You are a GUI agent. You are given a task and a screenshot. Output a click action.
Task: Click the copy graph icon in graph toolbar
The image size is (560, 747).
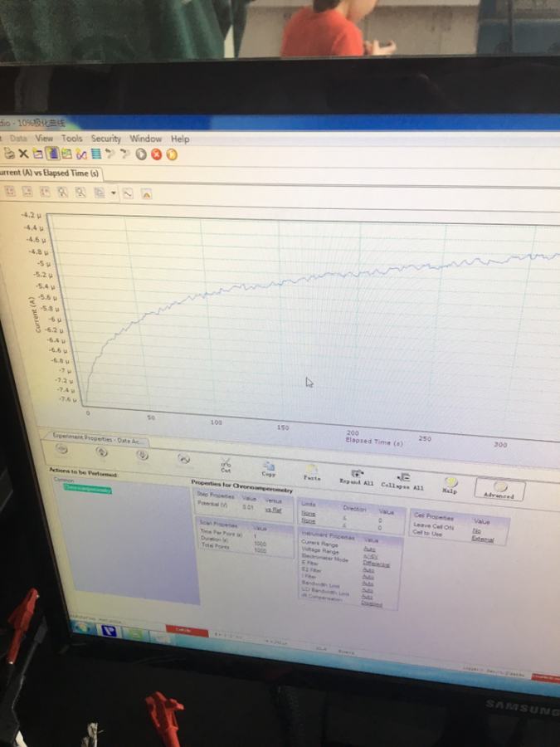(99, 193)
